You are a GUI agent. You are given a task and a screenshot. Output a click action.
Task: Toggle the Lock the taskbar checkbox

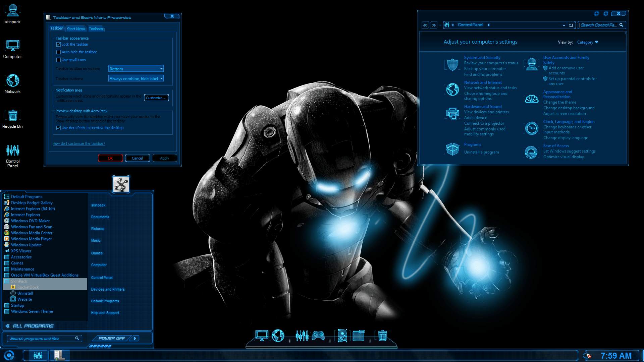59,44
